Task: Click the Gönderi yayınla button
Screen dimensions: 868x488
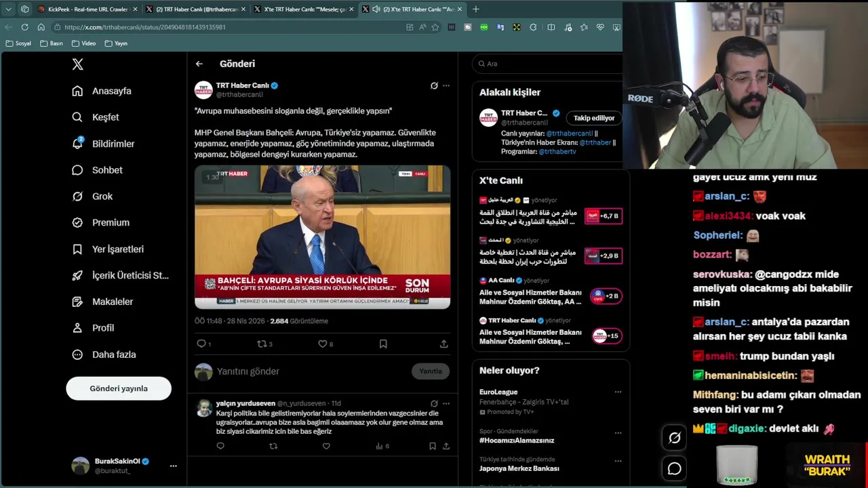Action: click(119, 388)
